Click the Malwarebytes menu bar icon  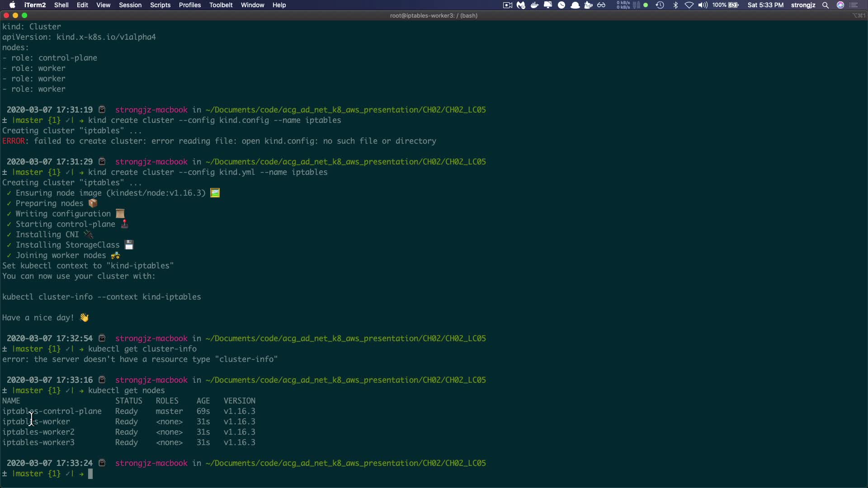pyautogui.click(x=521, y=5)
